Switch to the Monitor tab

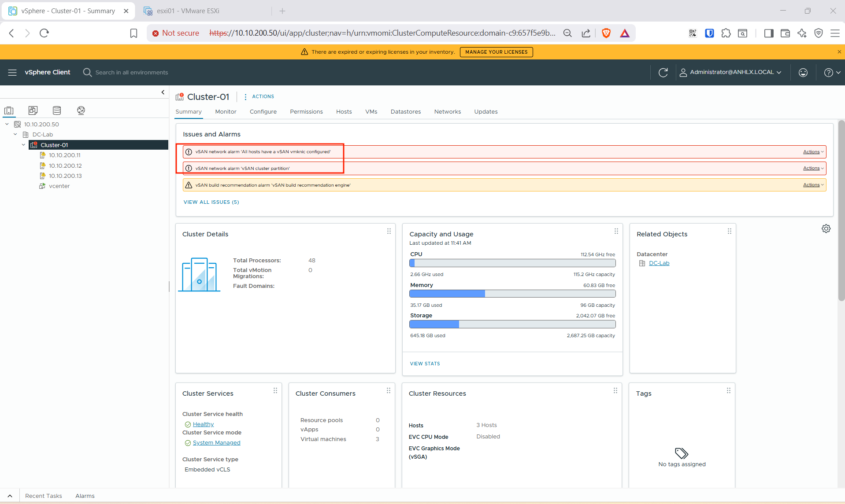(226, 111)
